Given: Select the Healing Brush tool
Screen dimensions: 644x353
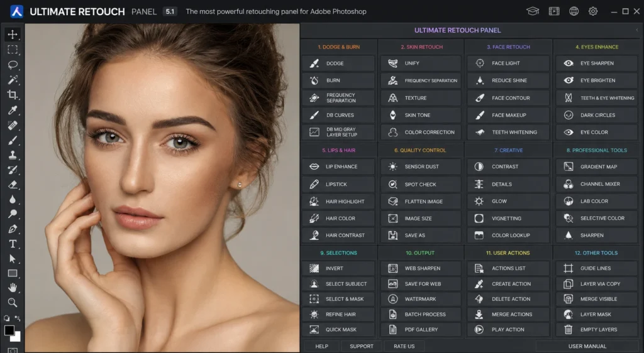Looking at the screenshot, I should [13, 126].
